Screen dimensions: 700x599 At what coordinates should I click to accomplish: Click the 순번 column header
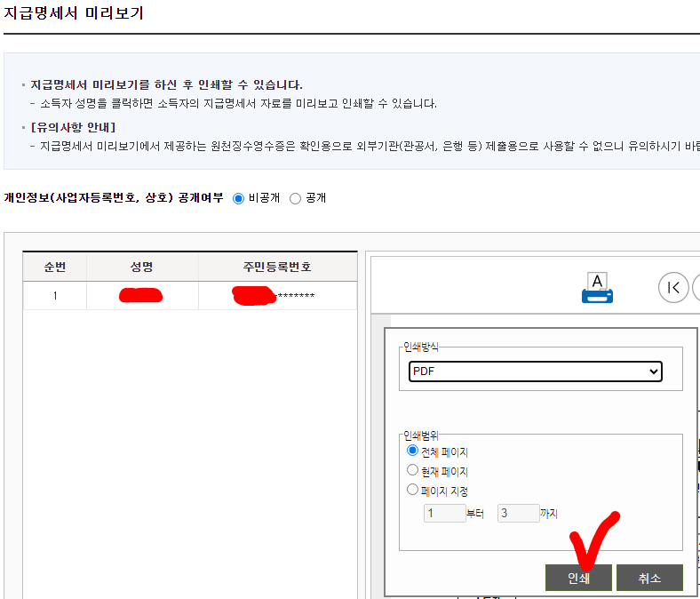point(55,267)
